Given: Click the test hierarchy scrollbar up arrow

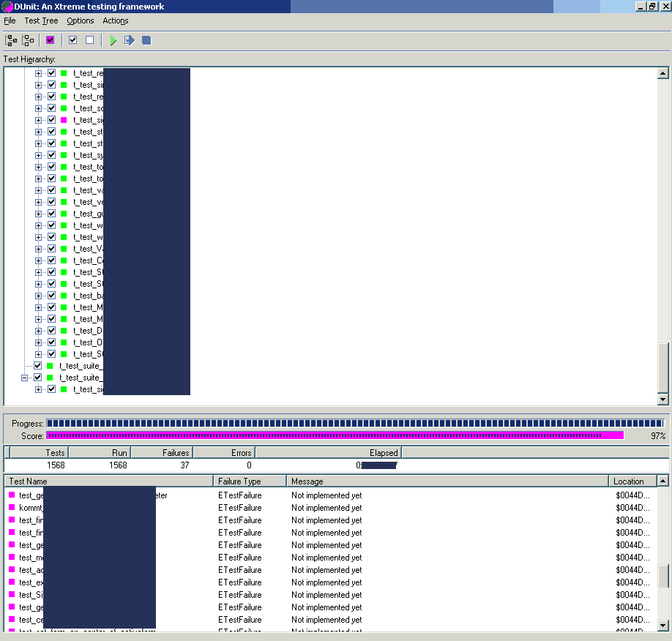Looking at the screenshot, I should [662, 73].
